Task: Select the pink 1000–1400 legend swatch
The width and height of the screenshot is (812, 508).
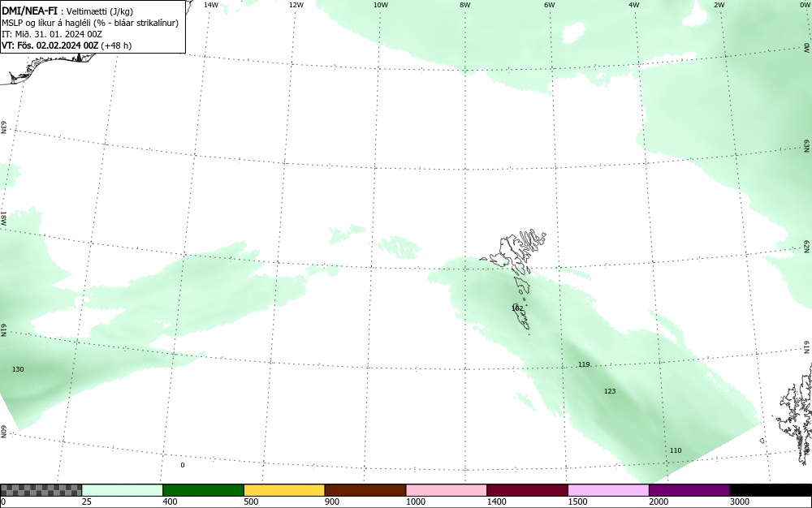Action: [447, 490]
